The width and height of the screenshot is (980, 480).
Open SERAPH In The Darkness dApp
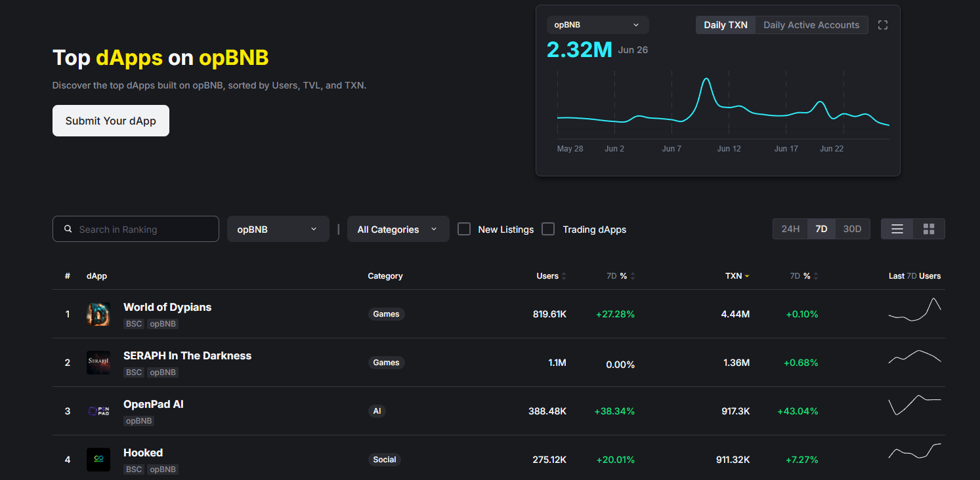pyautogui.click(x=187, y=355)
